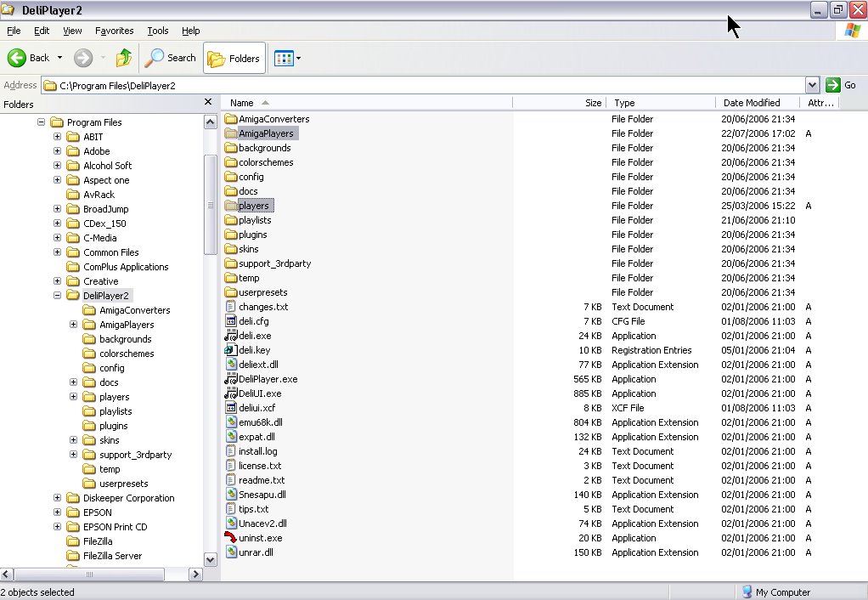
Task: Sort by the Size column header
Action: click(x=560, y=103)
